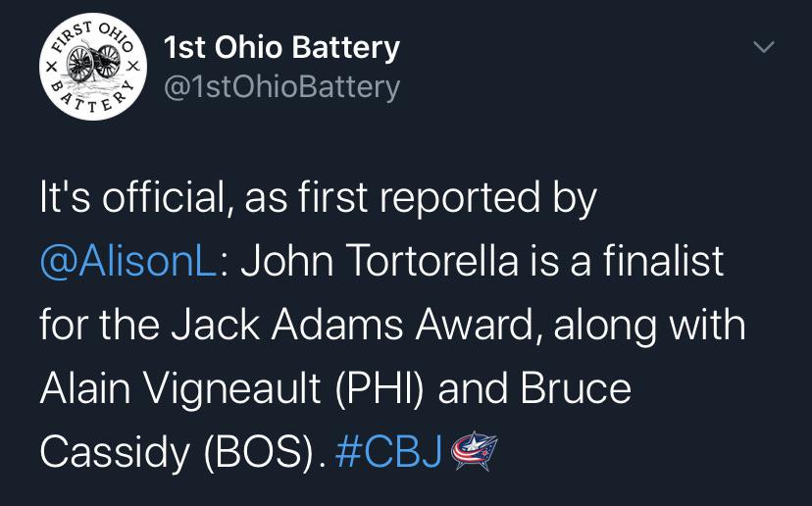812x506 pixels.
Task: Click the Blue Jackets logo emoji
Action: click(x=474, y=450)
